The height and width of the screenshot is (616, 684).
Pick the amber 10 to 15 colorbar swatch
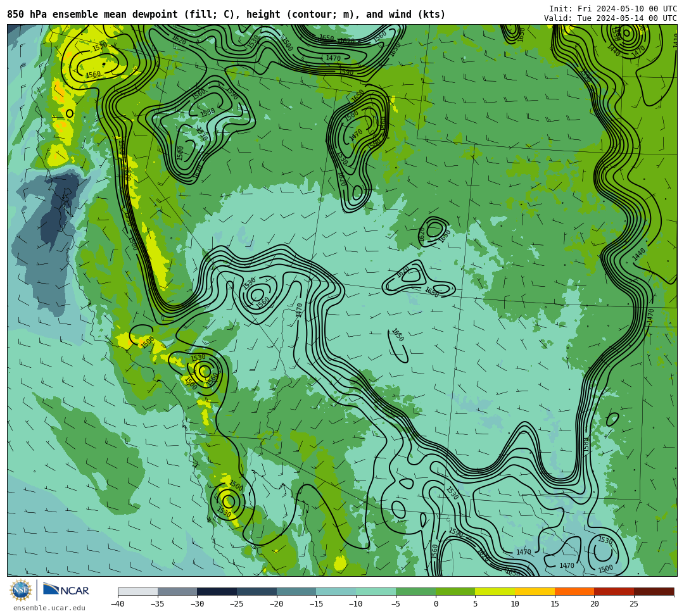click(x=535, y=591)
